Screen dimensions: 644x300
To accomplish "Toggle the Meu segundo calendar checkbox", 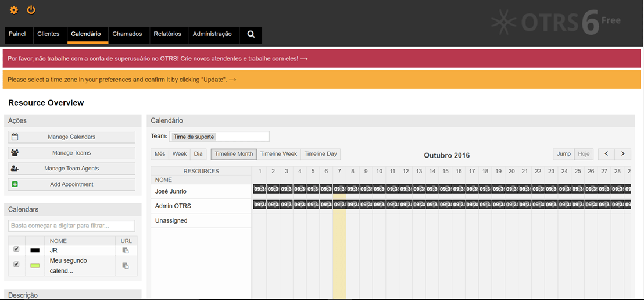I will (16, 265).
